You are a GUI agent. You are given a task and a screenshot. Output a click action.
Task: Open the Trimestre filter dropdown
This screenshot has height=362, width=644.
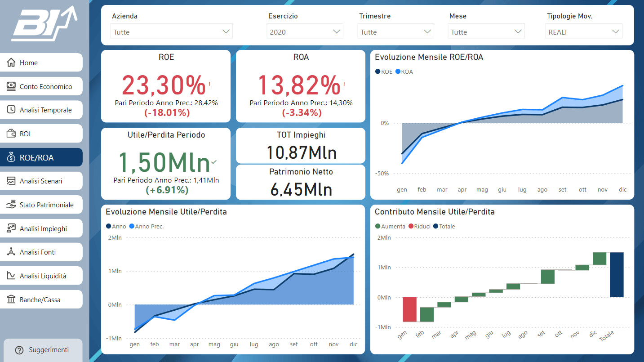395,31
